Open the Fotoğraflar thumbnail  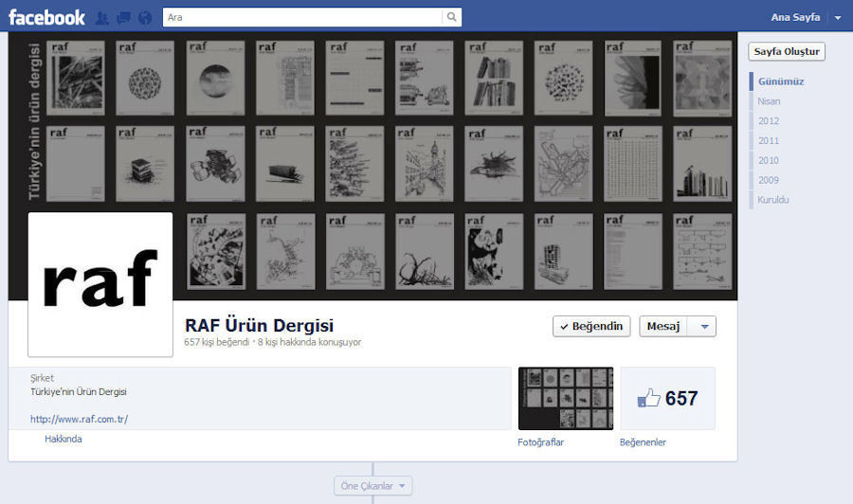[x=566, y=399]
